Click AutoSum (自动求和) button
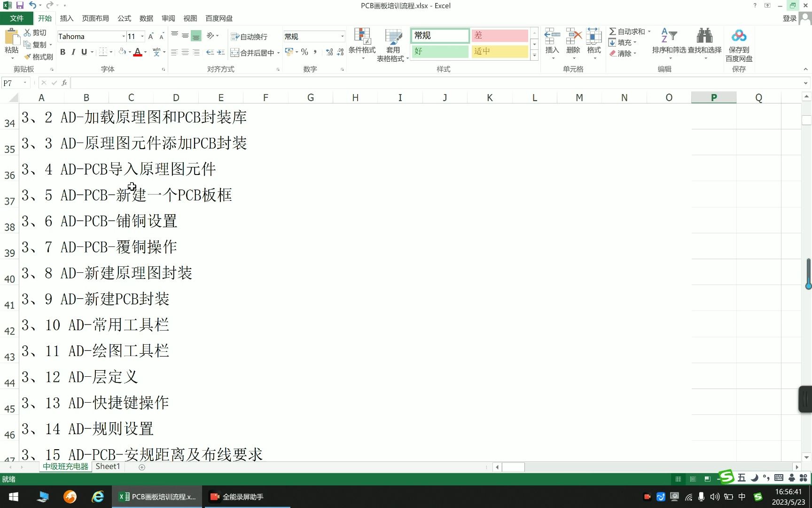The height and width of the screenshot is (508, 812). pyautogui.click(x=627, y=32)
